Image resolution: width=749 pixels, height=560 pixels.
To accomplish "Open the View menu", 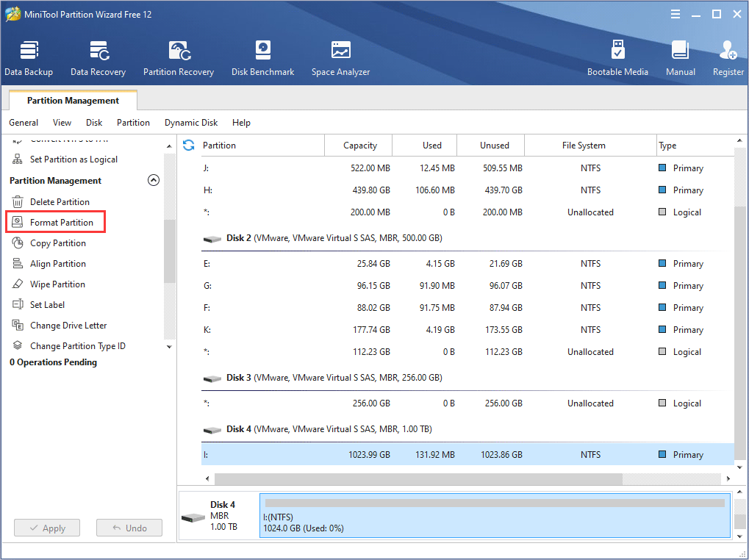I will (62, 123).
